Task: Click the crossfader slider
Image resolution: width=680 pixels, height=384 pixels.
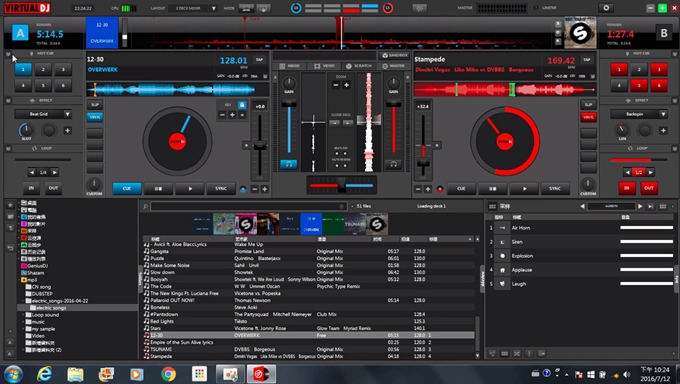Action: pyautogui.click(x=342, y=185)
